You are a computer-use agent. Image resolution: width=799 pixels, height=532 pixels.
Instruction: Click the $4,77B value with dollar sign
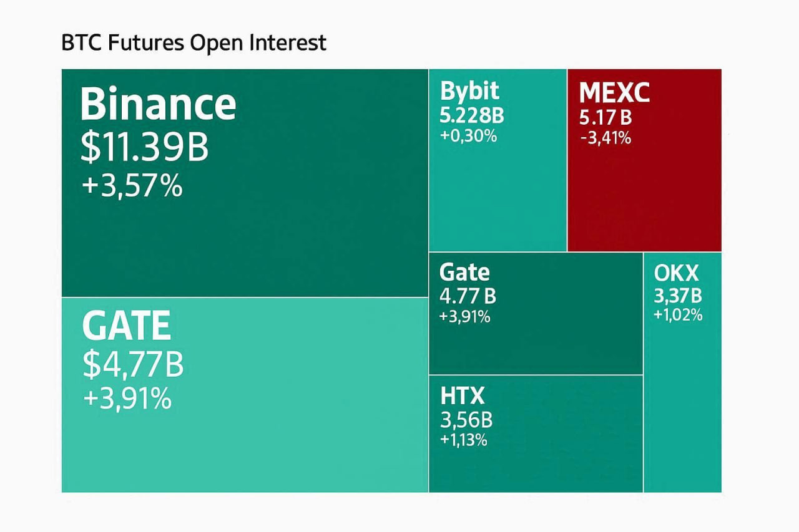click(133, 365)
